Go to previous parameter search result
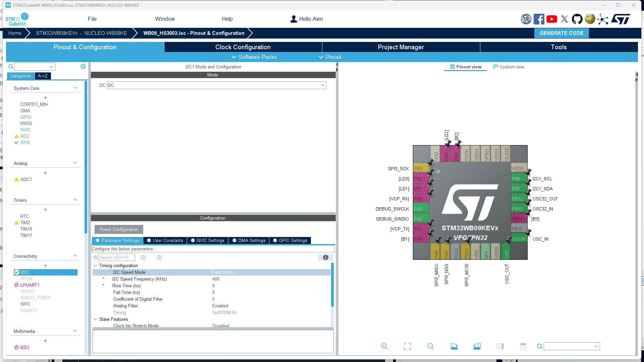Image resolution: width=644 pixels, height=362 pixels. 143,257
